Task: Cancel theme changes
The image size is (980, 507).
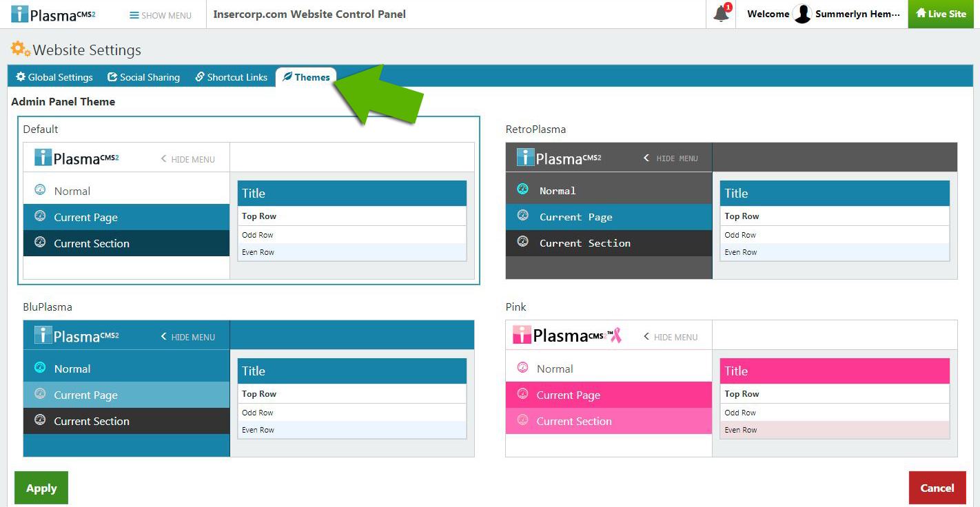Action: pos(937,488)
